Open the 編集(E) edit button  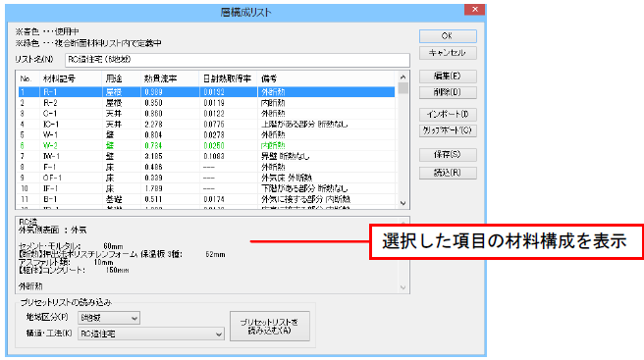pos(448,76)
